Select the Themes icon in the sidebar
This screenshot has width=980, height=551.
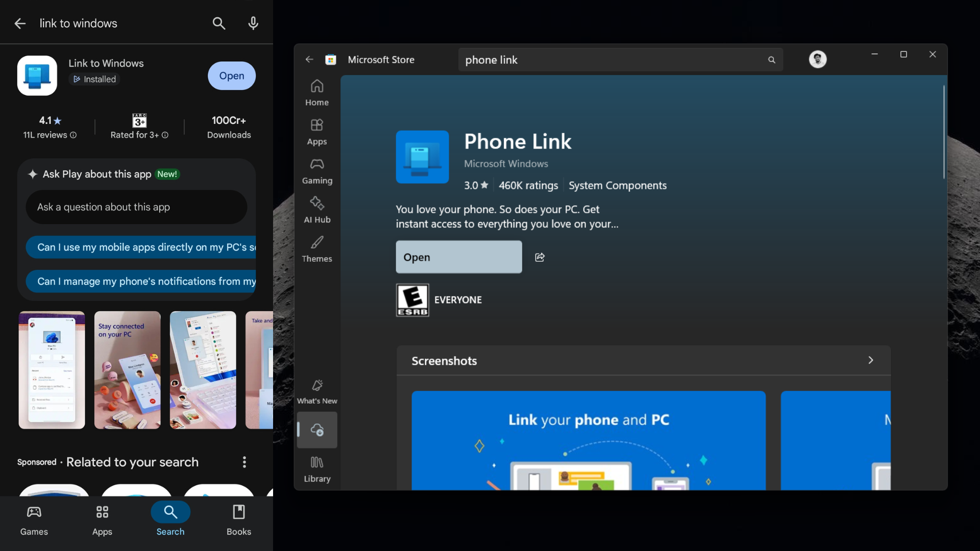316,249
